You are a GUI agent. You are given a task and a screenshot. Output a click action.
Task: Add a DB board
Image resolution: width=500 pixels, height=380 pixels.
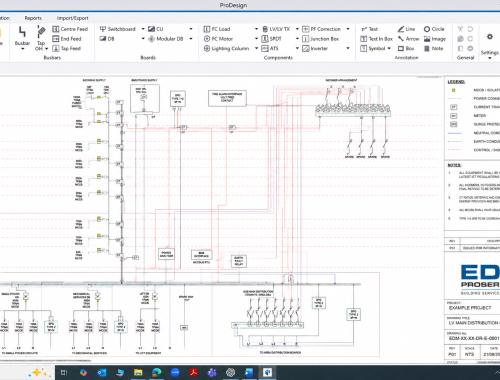click(x=107, y=39)
